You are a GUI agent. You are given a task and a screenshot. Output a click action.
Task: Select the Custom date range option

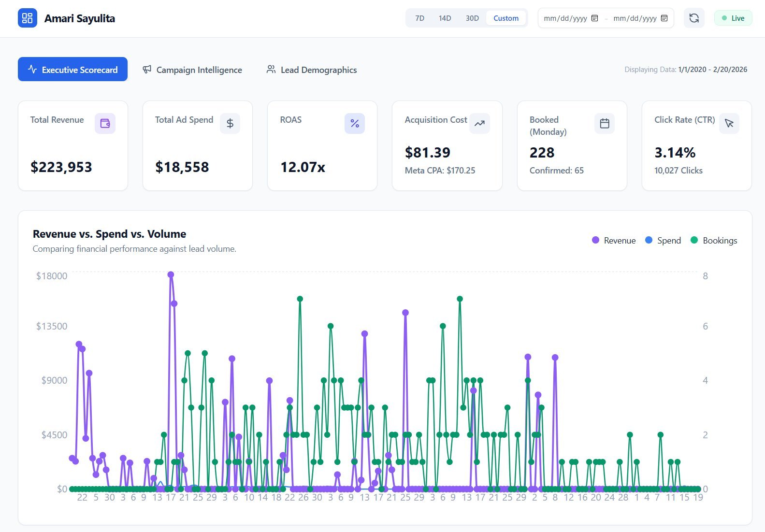(x=505, y=18)
